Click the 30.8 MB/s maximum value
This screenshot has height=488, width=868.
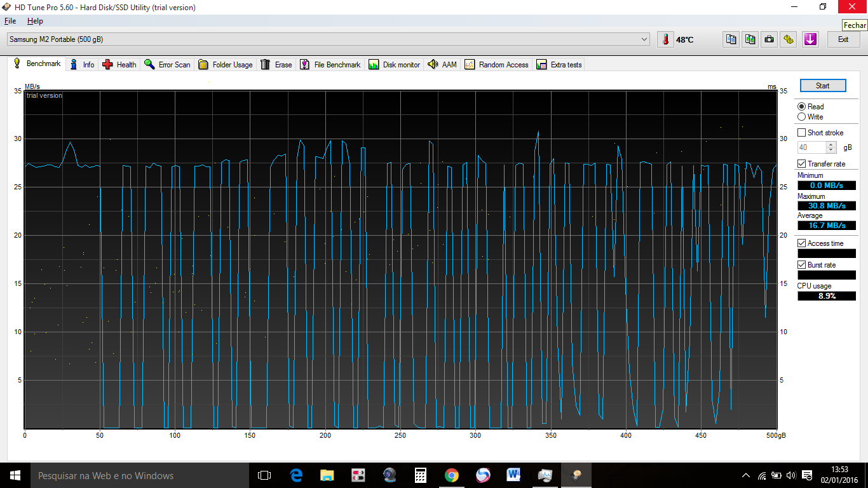(827, 206)
